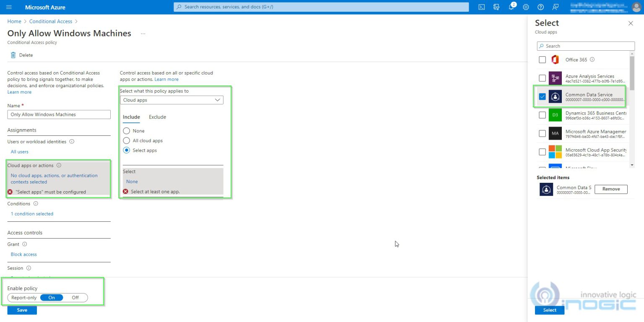Check the Office 365 checkbox
644x322 pixels.
(542, 60)
